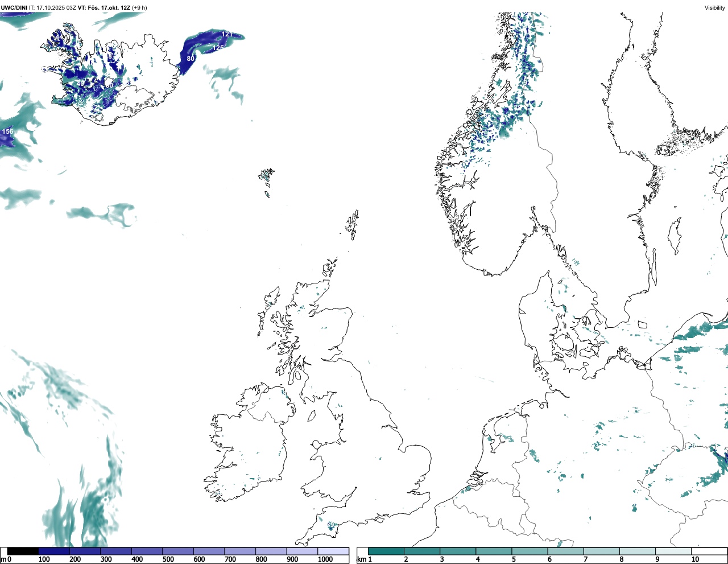This screenshot has height=564, width=728.
Task: Click the '5' tick label on the km scale
Action: [x=514, y=559]
